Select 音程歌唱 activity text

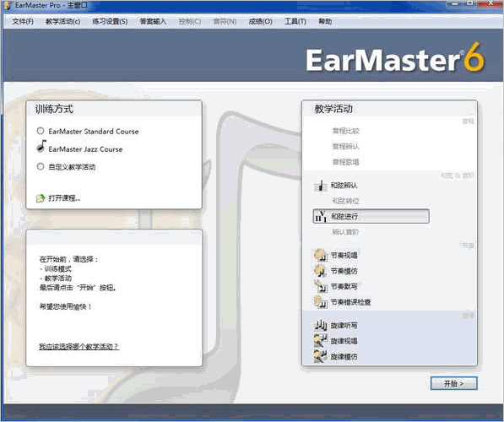coord(345,162)
